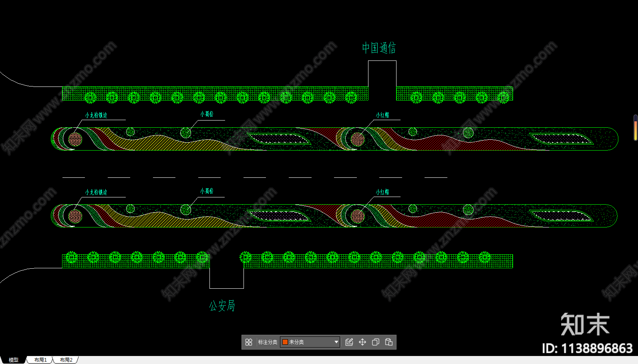Click the upper 小红帽 annotation label

[382, 115]
